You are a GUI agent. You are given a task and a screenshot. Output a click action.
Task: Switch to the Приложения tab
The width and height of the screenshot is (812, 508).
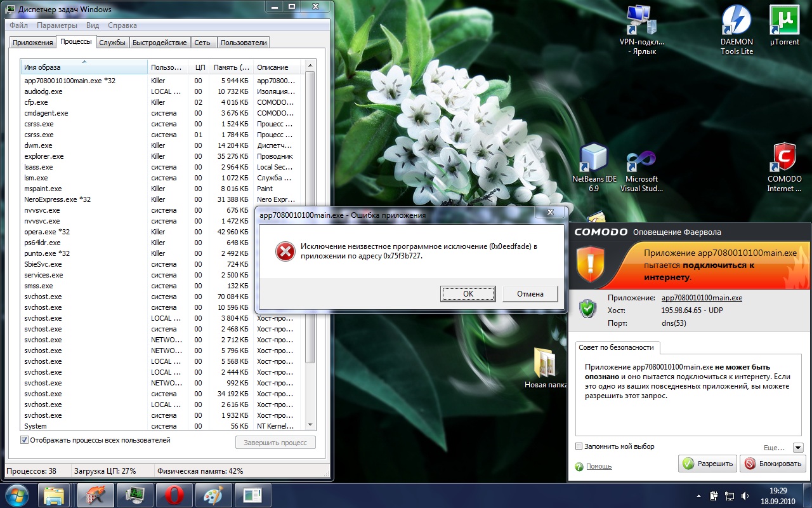pos(32,43)
